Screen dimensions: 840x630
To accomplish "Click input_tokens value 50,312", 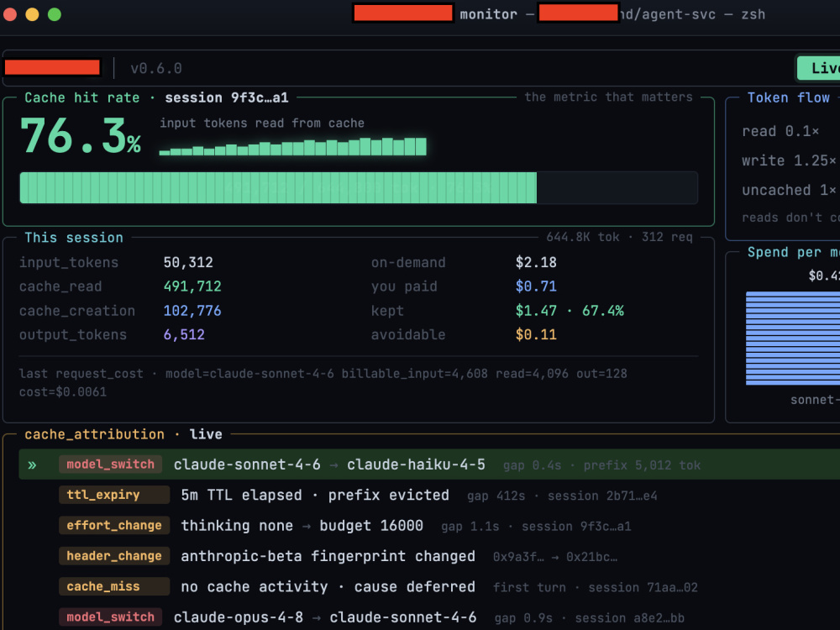I will 188,262.
